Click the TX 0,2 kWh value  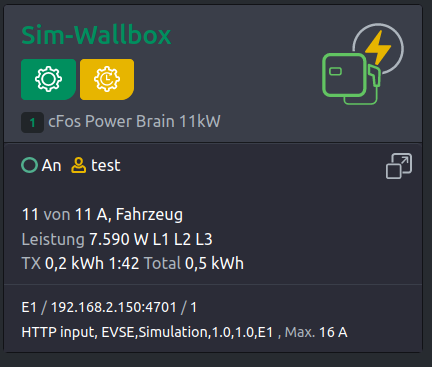[x=63, y=263]
